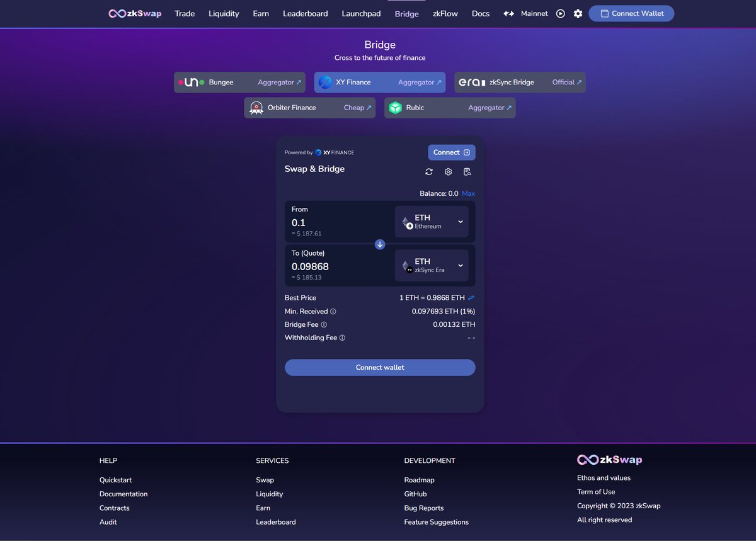Click the XY Finance logo icon

(x=325, y=83)
